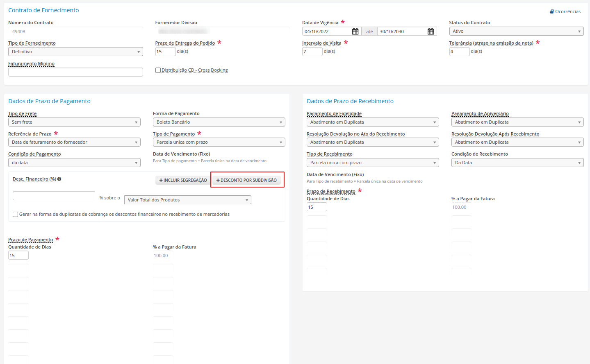Tick the Gerar na forma de duplicatas checkbox
590x364 pixels.
tap(15, 214)
